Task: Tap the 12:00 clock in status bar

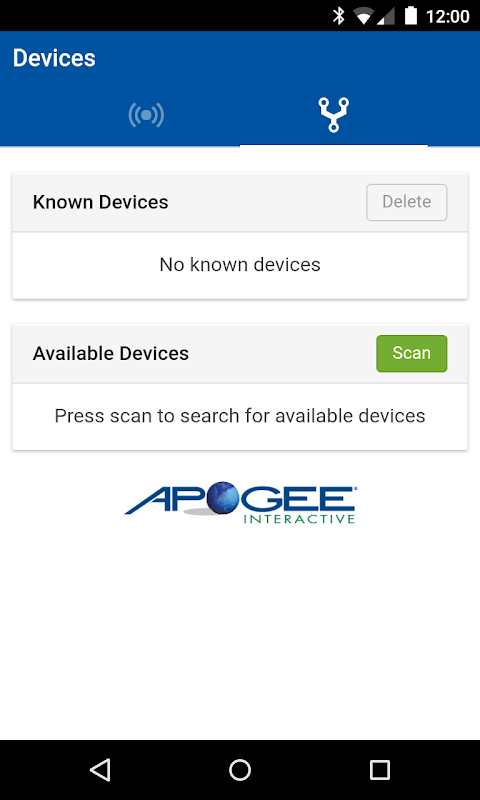Action: pos(447,16)
